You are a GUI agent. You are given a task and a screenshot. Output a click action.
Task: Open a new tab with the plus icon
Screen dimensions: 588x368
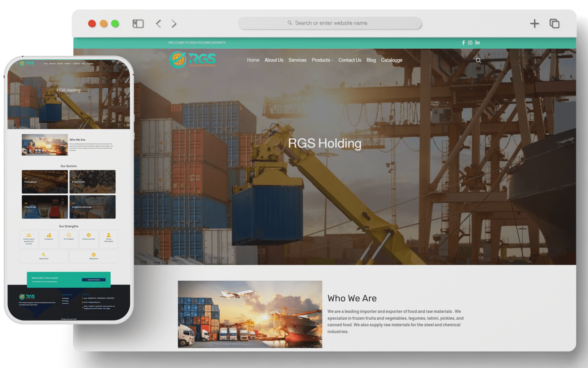534,24
